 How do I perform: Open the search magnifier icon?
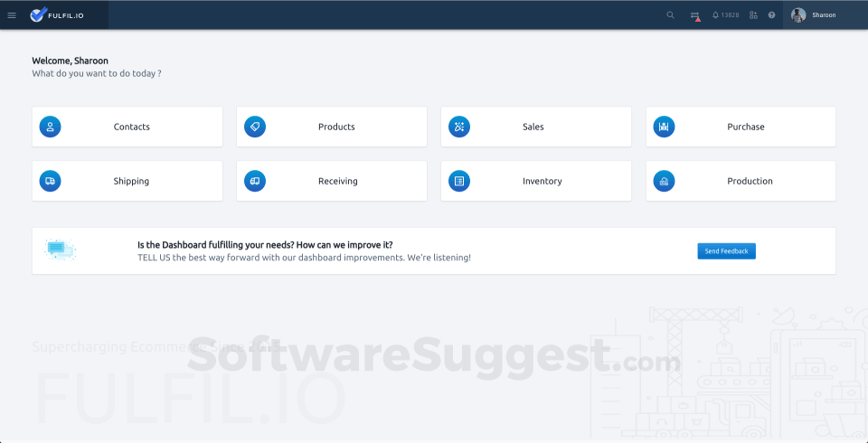[670, 15]
